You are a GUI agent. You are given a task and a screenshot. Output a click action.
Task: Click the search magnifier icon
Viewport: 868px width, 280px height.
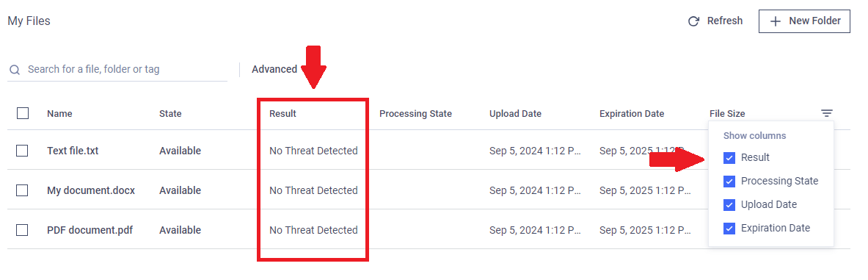pos(15,70)
